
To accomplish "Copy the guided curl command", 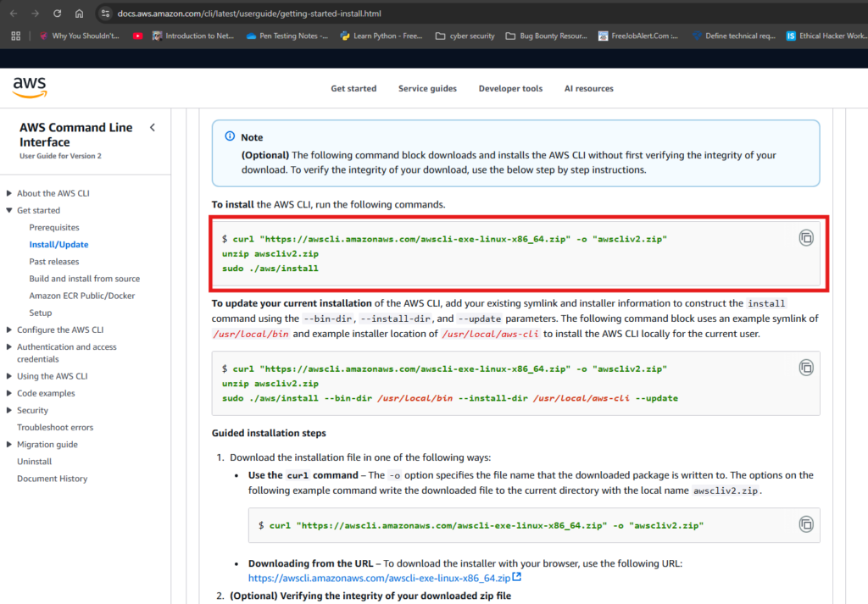I will [x=806, y=524].
